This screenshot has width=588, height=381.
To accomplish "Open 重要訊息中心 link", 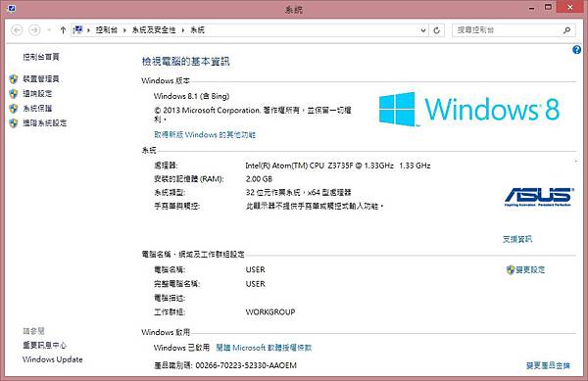I will coord(44,345).
